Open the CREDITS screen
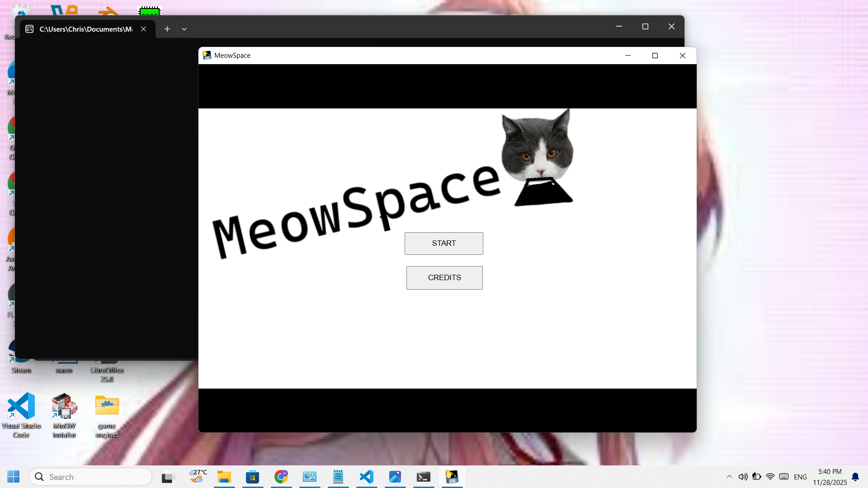868x488 pixels. [x=444, y=278]
